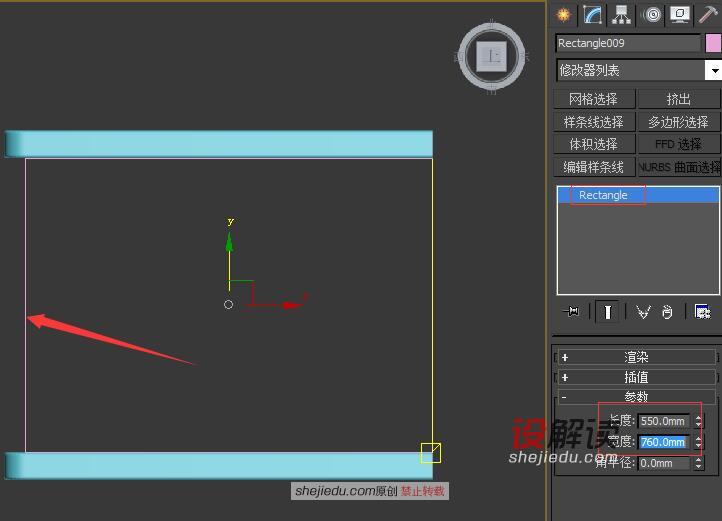Click the 长度 spinner arrows
722x521 pixels.
click(699, 421)
